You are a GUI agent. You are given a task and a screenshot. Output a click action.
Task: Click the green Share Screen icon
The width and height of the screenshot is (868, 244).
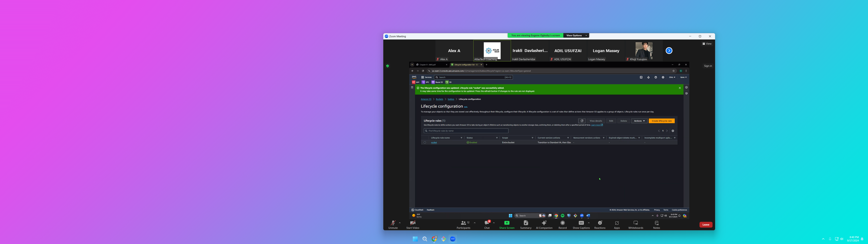click(x=506, y=223)
